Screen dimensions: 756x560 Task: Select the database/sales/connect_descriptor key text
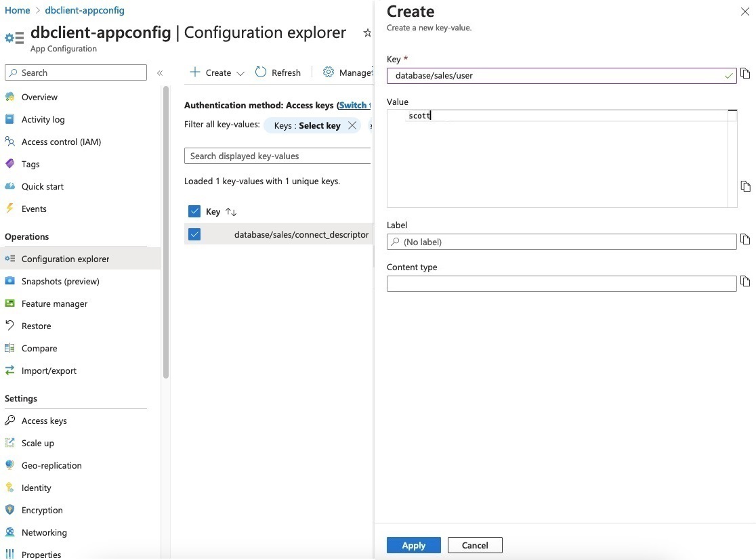point(301,234)
